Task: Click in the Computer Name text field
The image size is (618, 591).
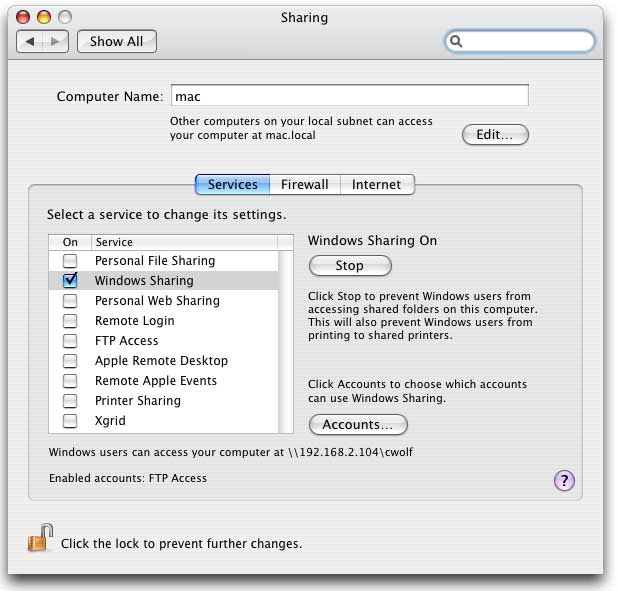Action: coord(349,96)
